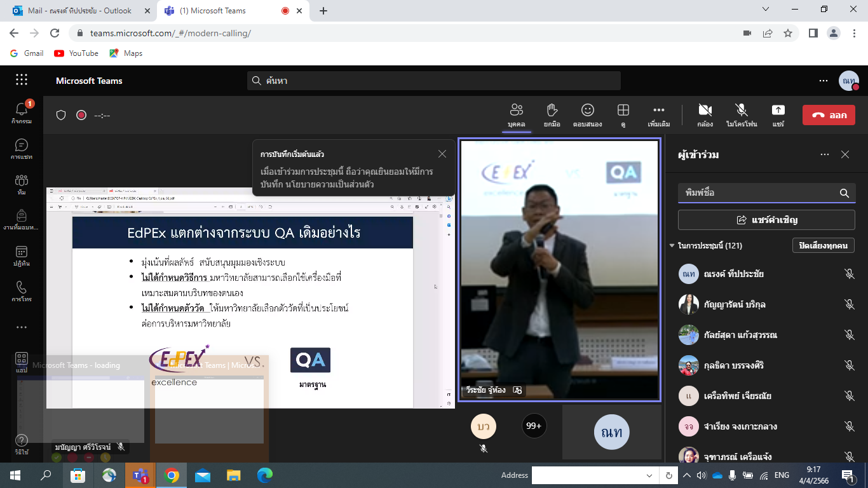Viewport: 868px width, 488px height.
Task: Open Help (วิธีใช้) in Teams sidebar
Action: (x=22, y=444)
